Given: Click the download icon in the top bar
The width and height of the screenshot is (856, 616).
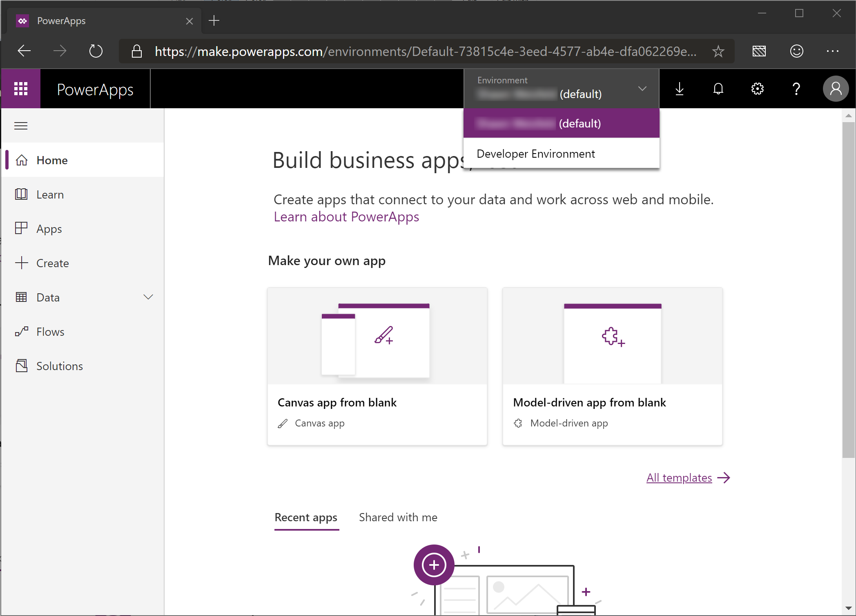Looking at the screenshot, I should pos(679,89).
